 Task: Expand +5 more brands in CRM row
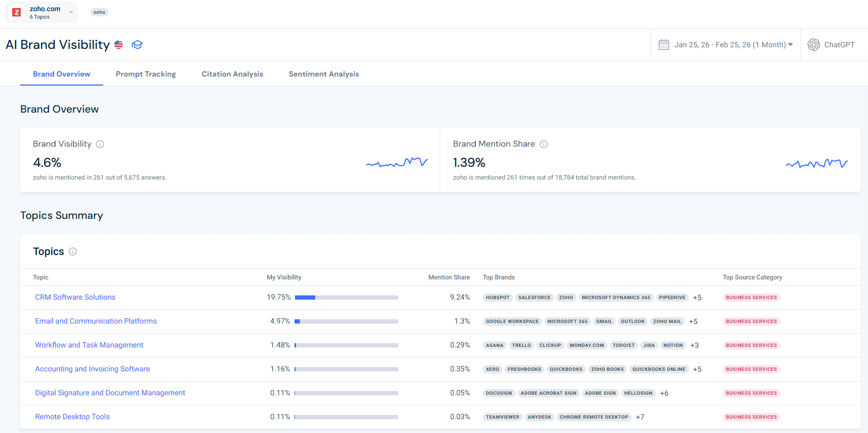tap(697, 298)
